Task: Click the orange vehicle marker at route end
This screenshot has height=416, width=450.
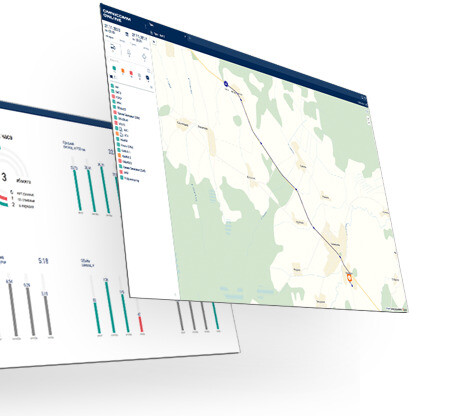Action: pyautogui.click(x=350, y=277)
